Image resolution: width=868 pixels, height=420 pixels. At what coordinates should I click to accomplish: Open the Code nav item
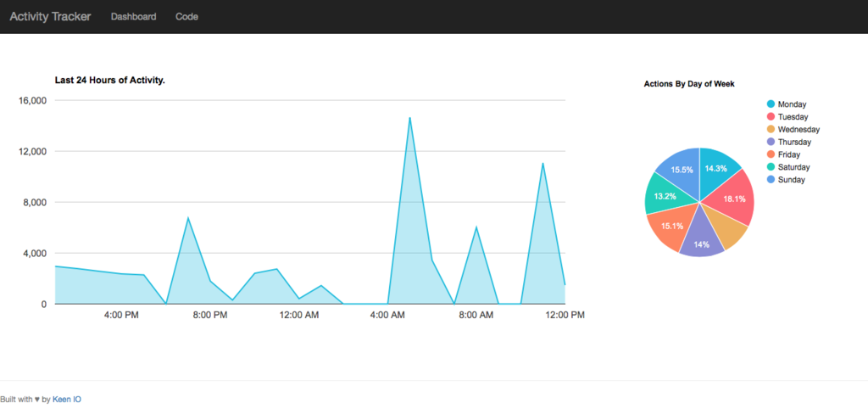click(x=186, y=17)
